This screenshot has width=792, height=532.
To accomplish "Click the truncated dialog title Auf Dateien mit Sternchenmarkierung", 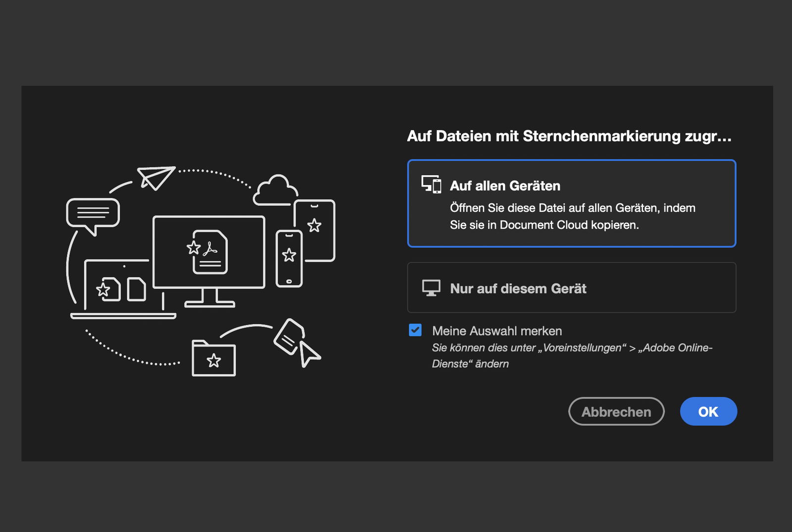I will pyautogui.click(x=569, y=136).
